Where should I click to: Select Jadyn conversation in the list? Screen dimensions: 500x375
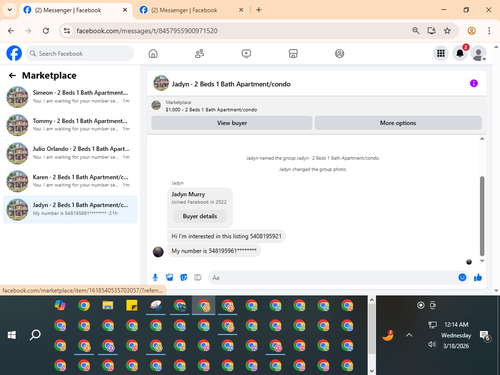70,209
